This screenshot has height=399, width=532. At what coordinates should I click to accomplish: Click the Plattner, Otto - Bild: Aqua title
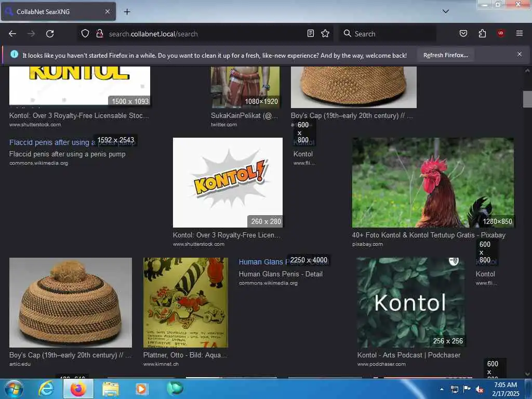point(185,355)
